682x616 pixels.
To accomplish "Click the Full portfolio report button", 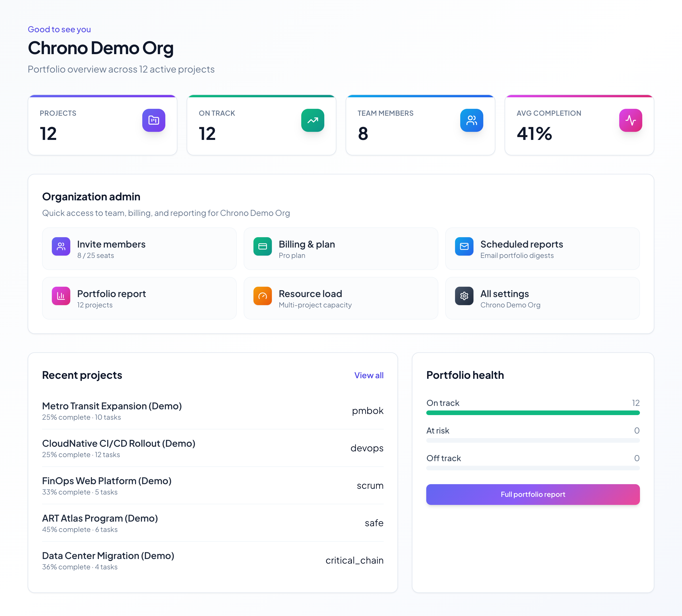I will 533,494.
